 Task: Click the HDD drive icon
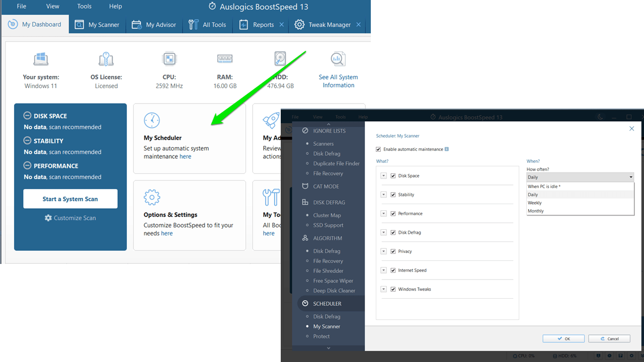[x=280, y=59]
